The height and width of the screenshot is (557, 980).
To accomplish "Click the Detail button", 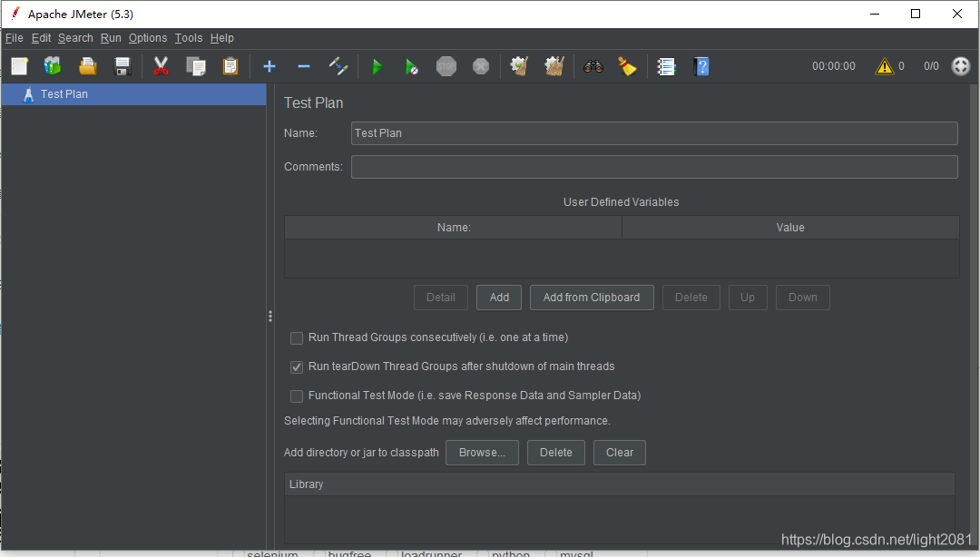I will (x=441, y=298).
